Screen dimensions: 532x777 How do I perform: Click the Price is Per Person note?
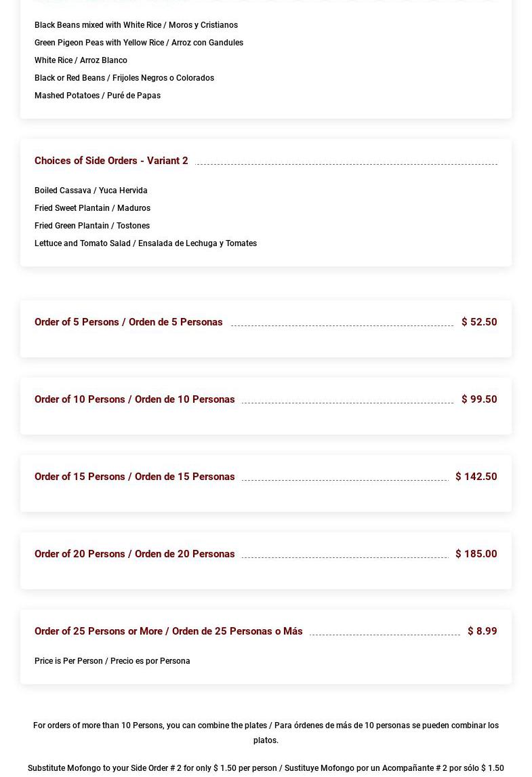pos(112,661)
